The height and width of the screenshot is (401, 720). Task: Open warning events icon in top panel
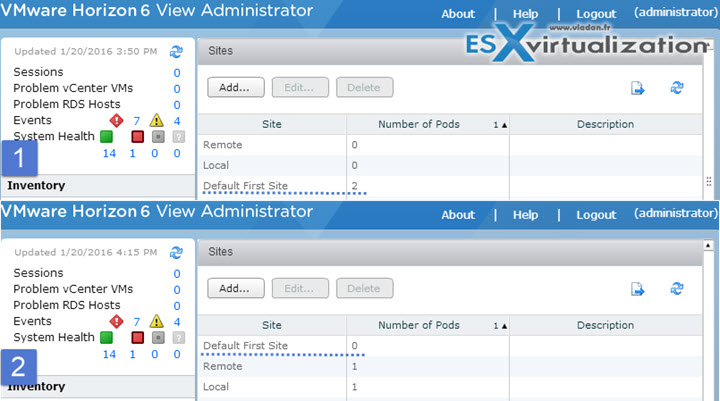click(x=156, y=120)
